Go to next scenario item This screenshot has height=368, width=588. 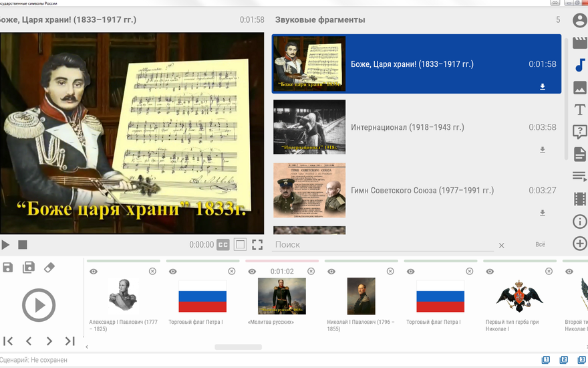(x=49, y=341)
